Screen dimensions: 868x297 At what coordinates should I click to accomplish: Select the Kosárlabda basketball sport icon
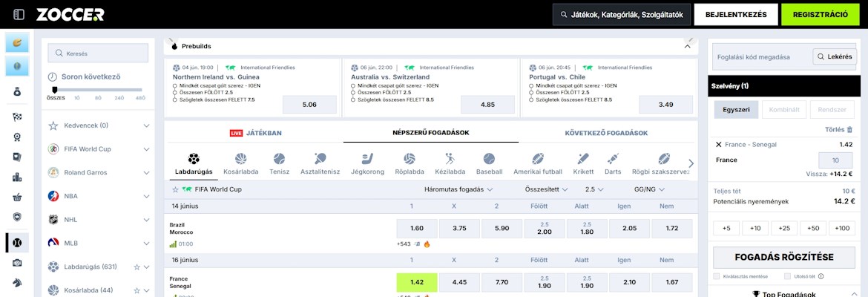(241, 159)
